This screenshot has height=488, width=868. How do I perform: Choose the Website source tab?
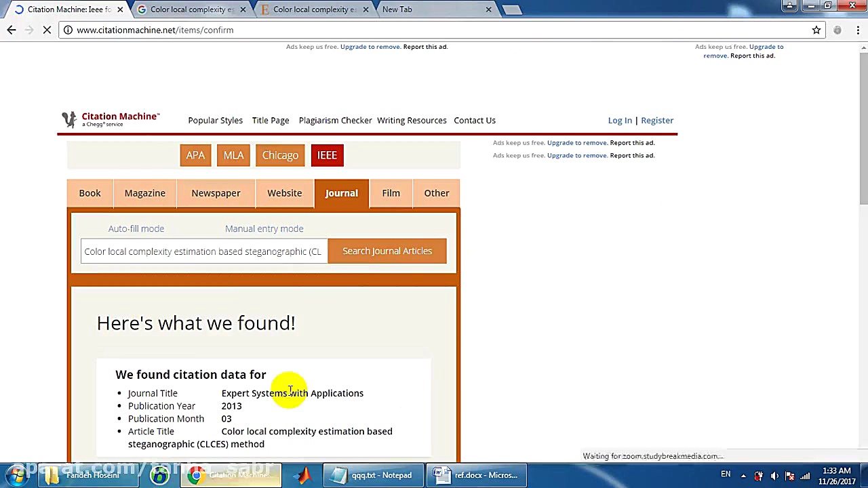[x=284, y=193]
